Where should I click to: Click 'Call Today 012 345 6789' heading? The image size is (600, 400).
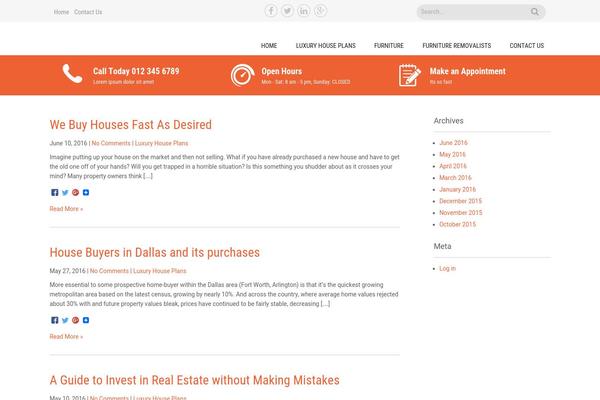pos(136,71)
